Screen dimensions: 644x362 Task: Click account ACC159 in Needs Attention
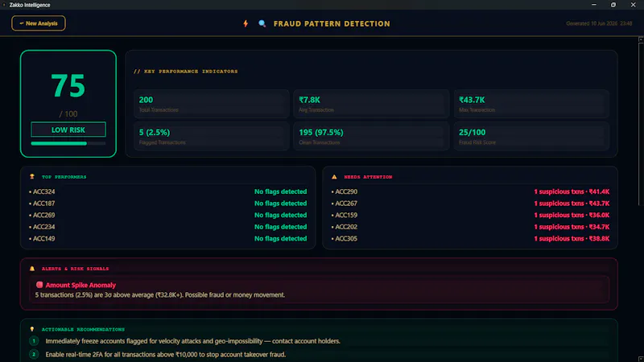click(346, 215)
